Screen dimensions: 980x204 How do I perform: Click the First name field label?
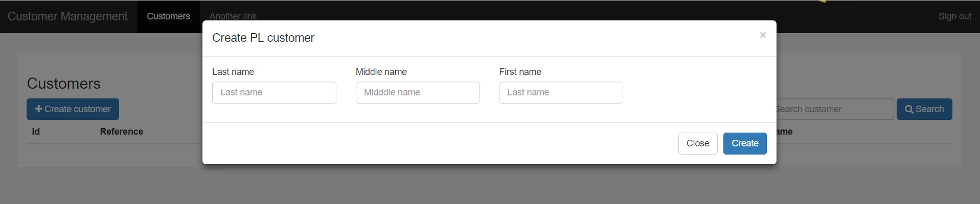click(x=520, y=72)
